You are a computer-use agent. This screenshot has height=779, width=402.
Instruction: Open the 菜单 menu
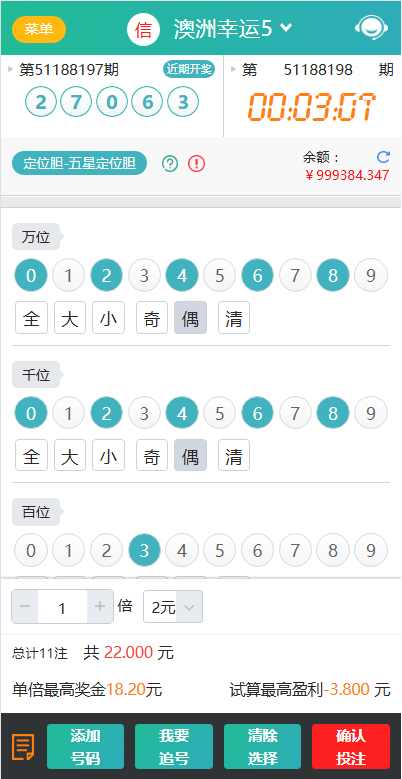tap(39, 29)
